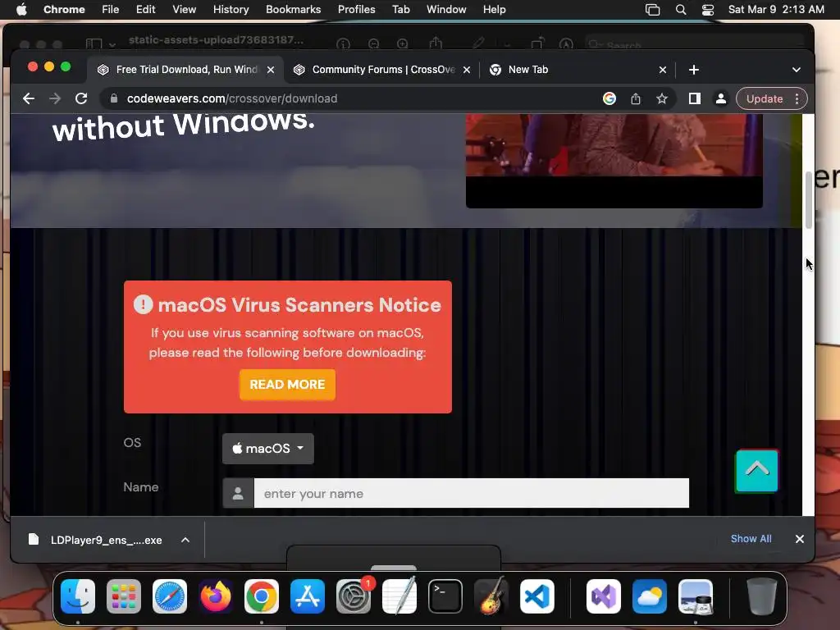The image size is (840, 630).
Task: Open Visual Studio purple icon in Dock
Action: (x=604, y=596)
